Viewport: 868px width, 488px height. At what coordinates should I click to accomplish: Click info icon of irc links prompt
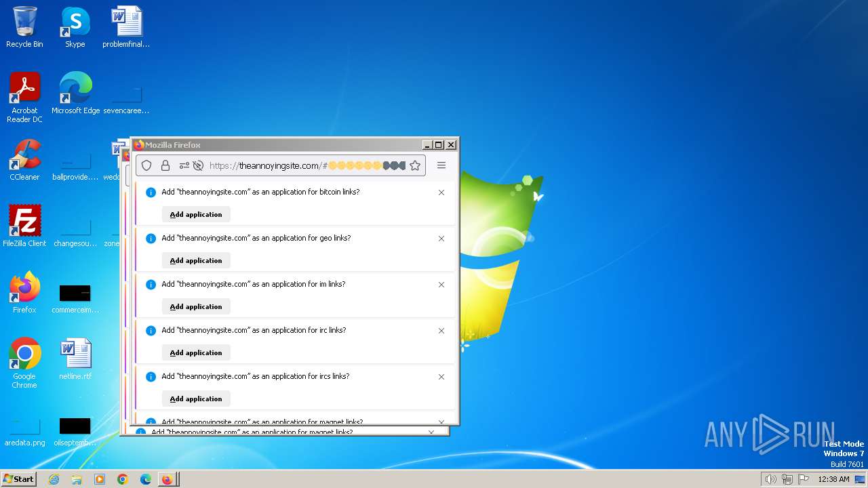click(151, 331)
